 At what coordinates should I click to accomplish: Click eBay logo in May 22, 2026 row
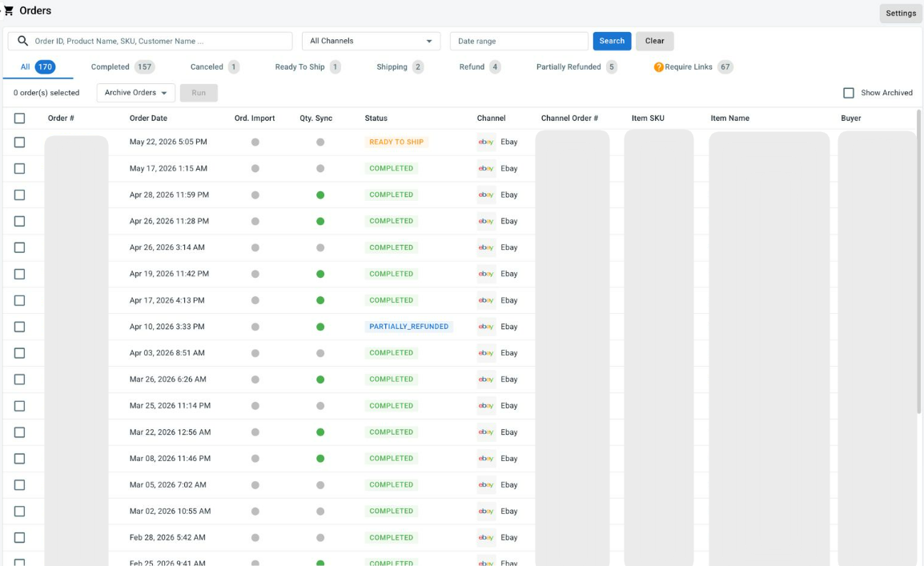(486, 142)
